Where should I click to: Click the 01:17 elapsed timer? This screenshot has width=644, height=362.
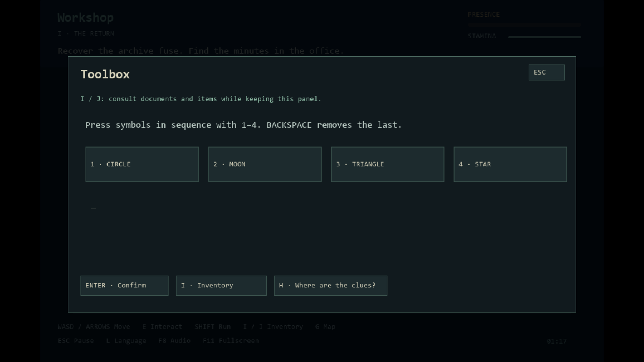pos(557,342)
